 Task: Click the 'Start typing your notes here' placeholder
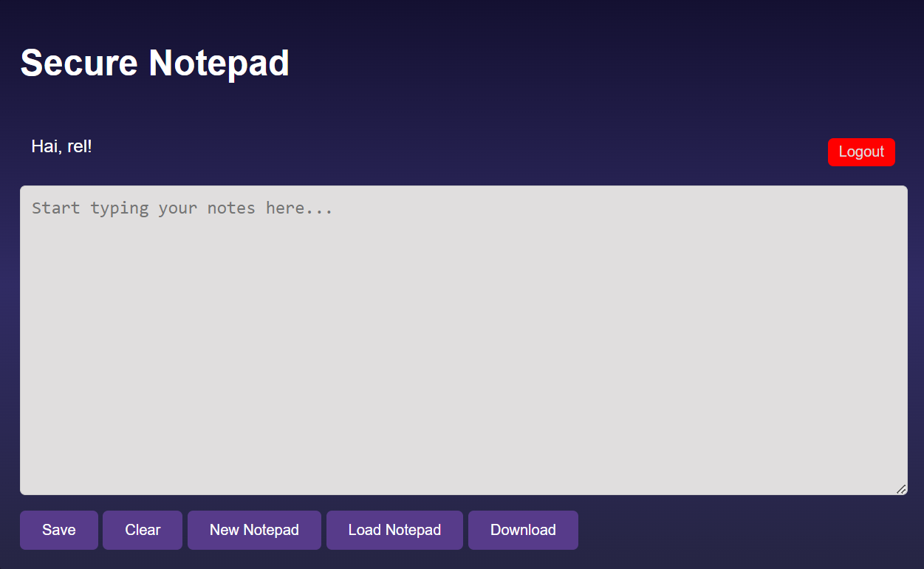pyautogui.click(x=182, y=208)
